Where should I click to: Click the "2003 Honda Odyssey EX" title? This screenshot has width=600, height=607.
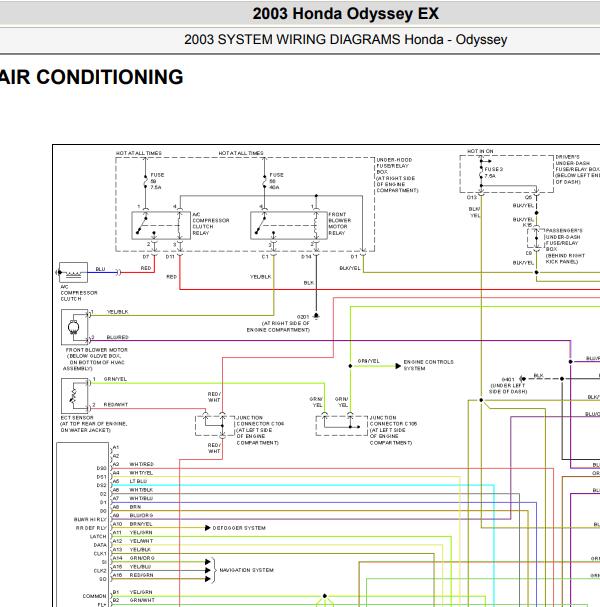click(x=345, y=14)
